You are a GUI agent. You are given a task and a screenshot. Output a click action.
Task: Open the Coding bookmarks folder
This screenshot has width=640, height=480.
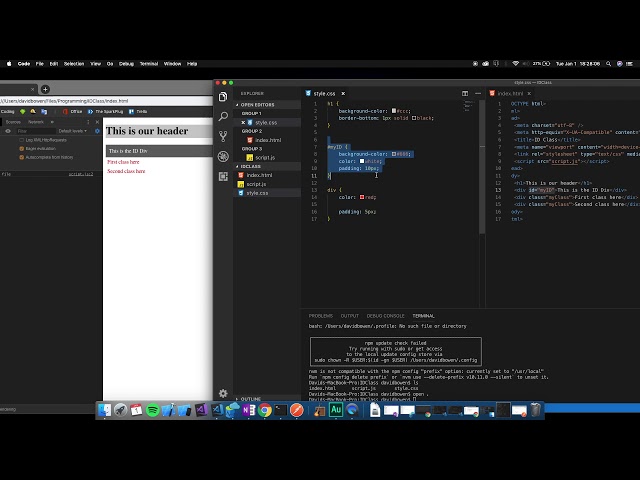point(7,111)
